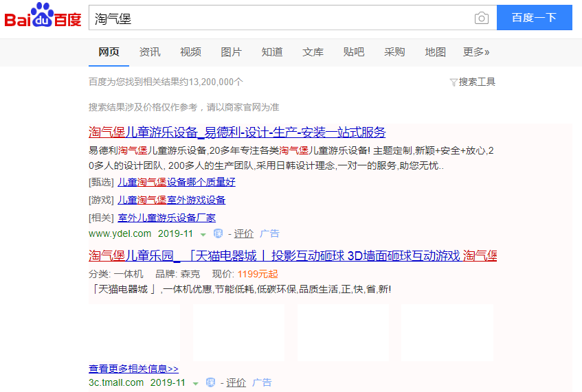Click 查看更多相关信息>> link
Image resolution: width=582 pixels, height=392 pixels.
point(133,369)
